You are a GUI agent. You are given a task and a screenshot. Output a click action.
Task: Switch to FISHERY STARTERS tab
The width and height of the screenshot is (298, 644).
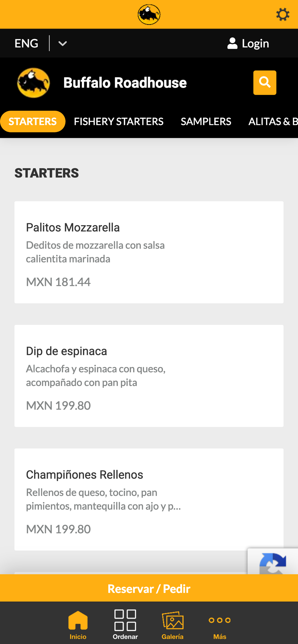118,121
